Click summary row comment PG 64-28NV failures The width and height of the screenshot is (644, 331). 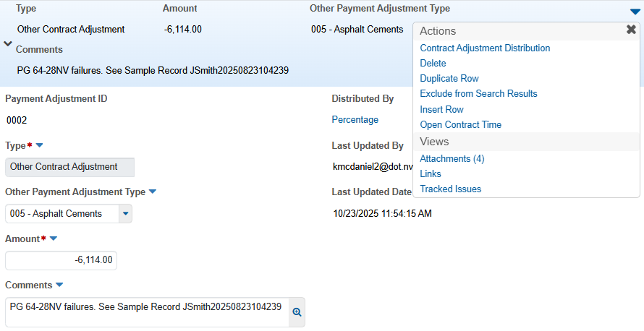153,71
